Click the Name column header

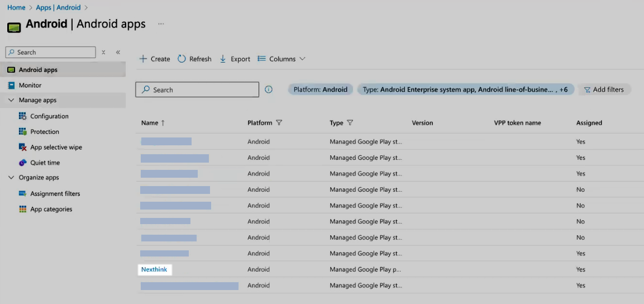coord(150,122)
